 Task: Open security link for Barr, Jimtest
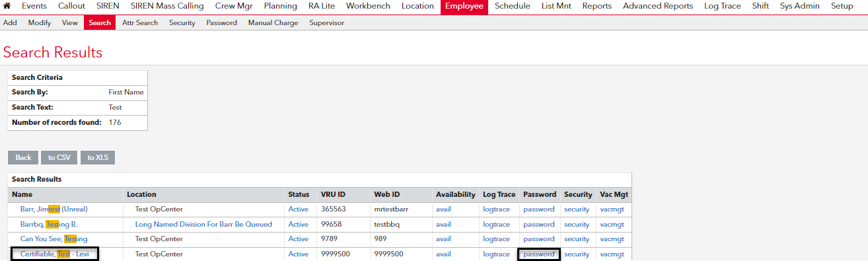pos(577,209)
